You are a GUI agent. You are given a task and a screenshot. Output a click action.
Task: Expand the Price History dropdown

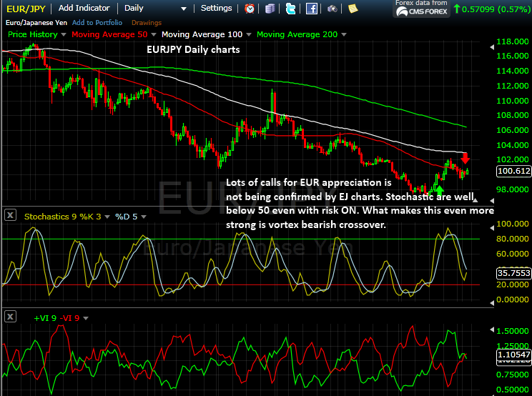point(64,34)
